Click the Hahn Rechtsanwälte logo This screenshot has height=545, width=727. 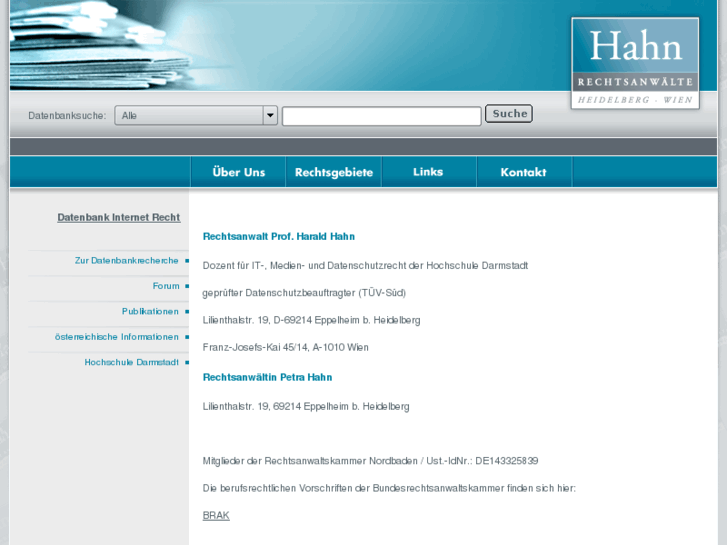[635, 63]
